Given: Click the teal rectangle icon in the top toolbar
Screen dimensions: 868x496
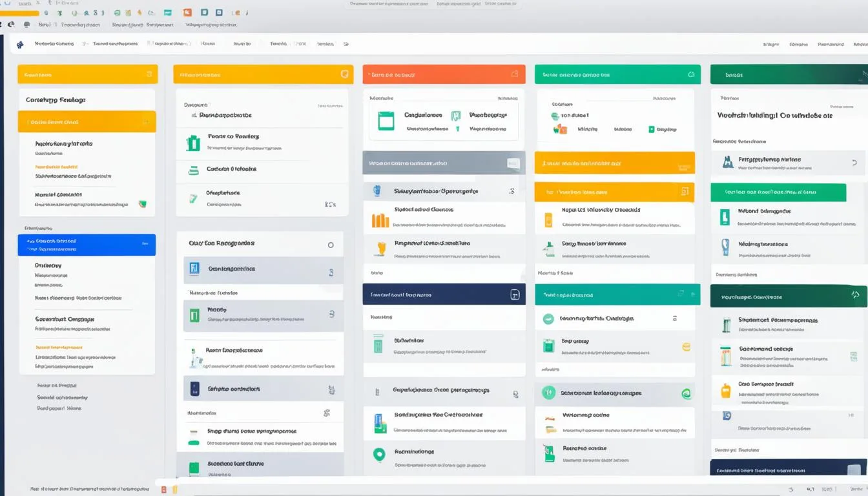Looking at the screenshot, I should pyautogui.click(x=168, y=12).
